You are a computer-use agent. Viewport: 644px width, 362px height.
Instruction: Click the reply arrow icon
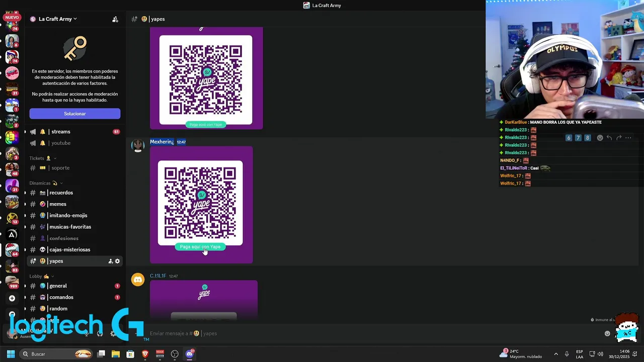609,138
